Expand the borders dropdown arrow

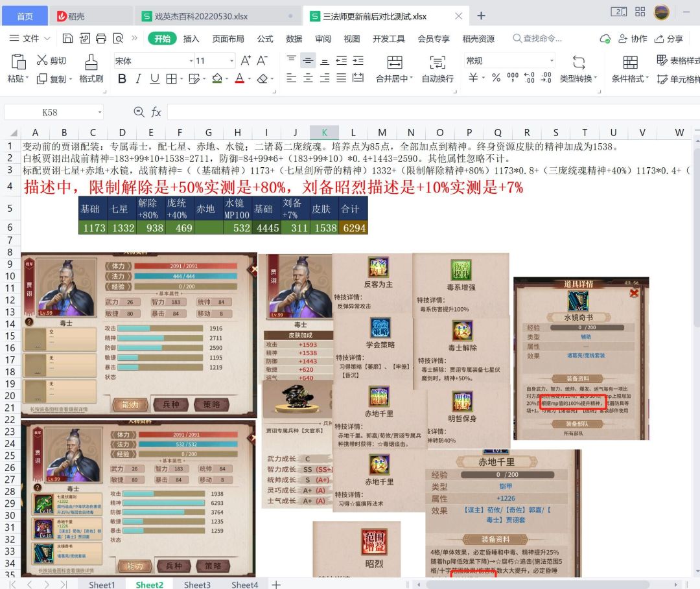point(181,79)
